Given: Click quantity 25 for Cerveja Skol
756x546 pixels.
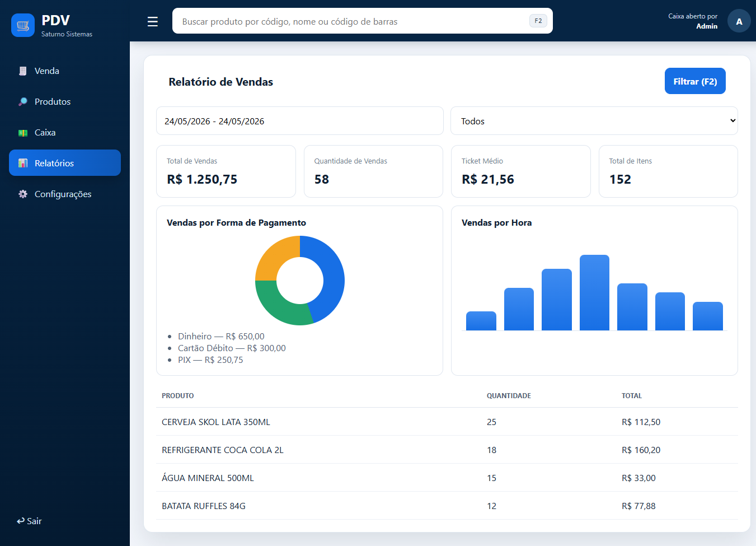Looking at the screenshot, I should click(491, 422).
